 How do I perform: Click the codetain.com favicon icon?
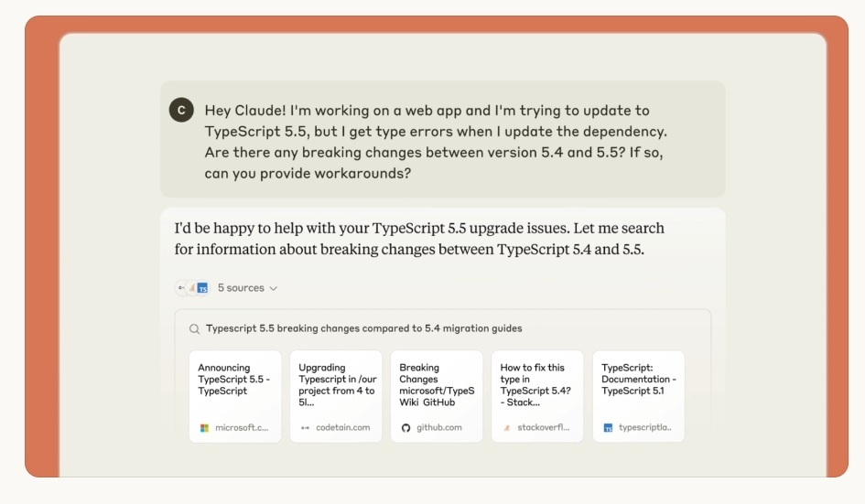pyautogui.click(x=305, y=428)
